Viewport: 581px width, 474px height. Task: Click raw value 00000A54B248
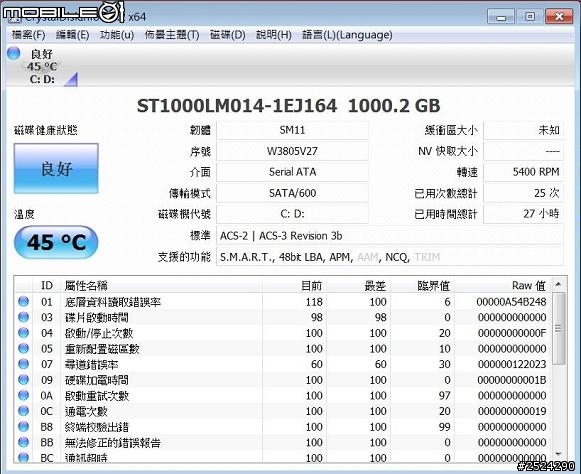coord(511,302)
